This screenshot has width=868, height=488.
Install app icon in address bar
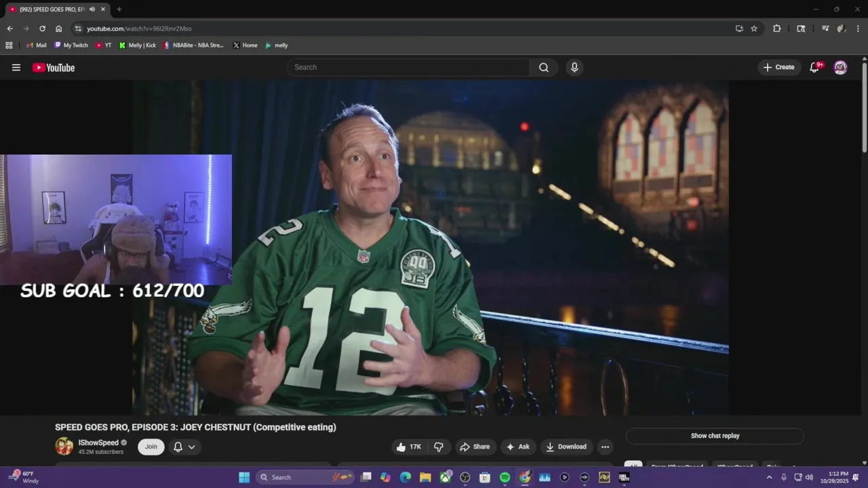coord(739,28)
